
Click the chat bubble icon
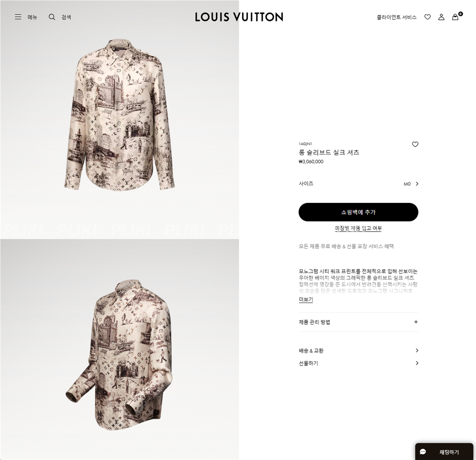pyautogui.click(x=423, y=452)
